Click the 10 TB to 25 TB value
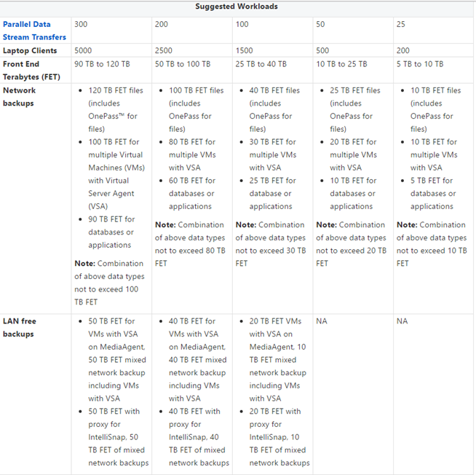 click(x=341, y=64)
